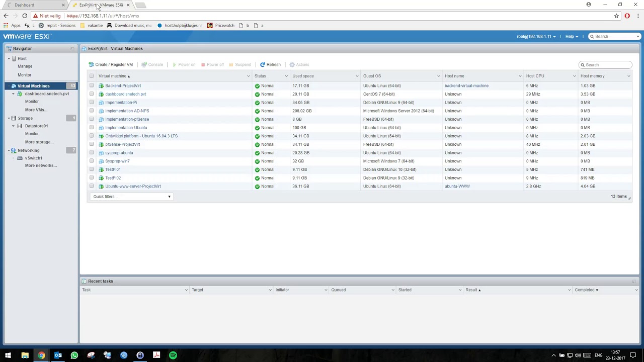This screenshot has height=362, width=644.
Task: Go back in browser history
Action: tap(6, 16)
